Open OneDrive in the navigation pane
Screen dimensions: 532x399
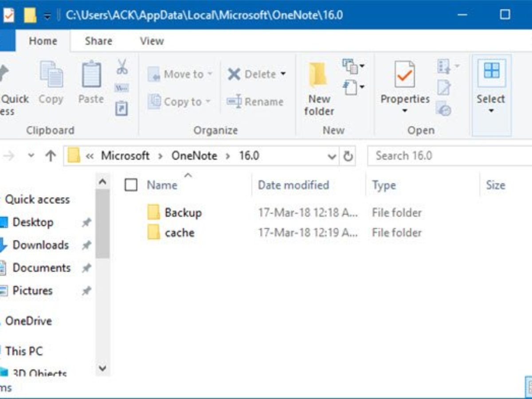[x=28, y=321]
